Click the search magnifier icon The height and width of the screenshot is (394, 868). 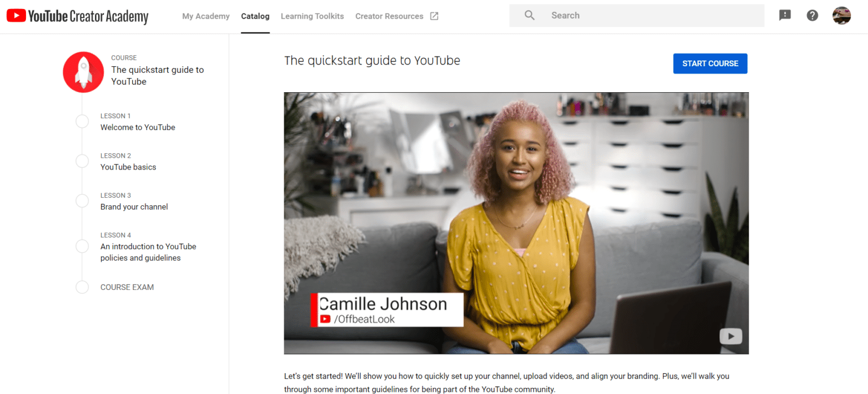pyautogui.click(x=530, y=16)
